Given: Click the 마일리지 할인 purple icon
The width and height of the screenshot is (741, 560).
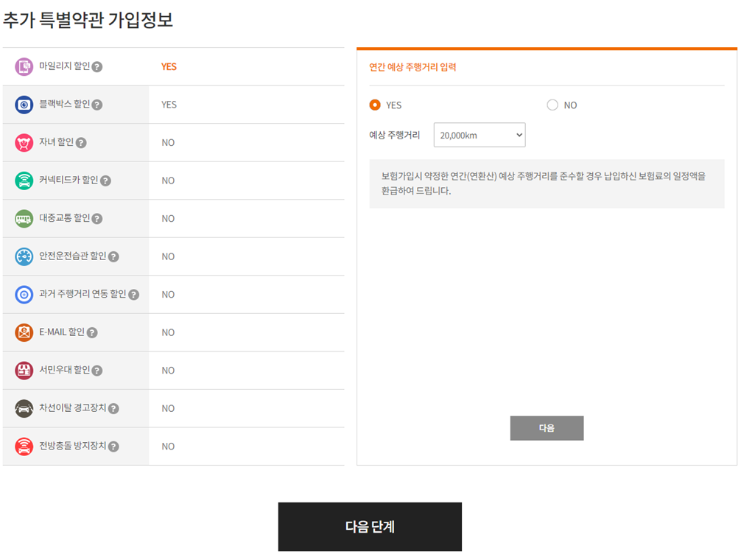Looking at the screenshot, I should 24,66.
